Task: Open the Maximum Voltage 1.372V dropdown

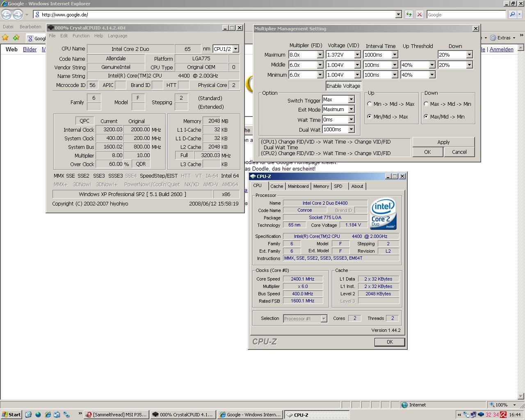Action: (x=357, y=55)
